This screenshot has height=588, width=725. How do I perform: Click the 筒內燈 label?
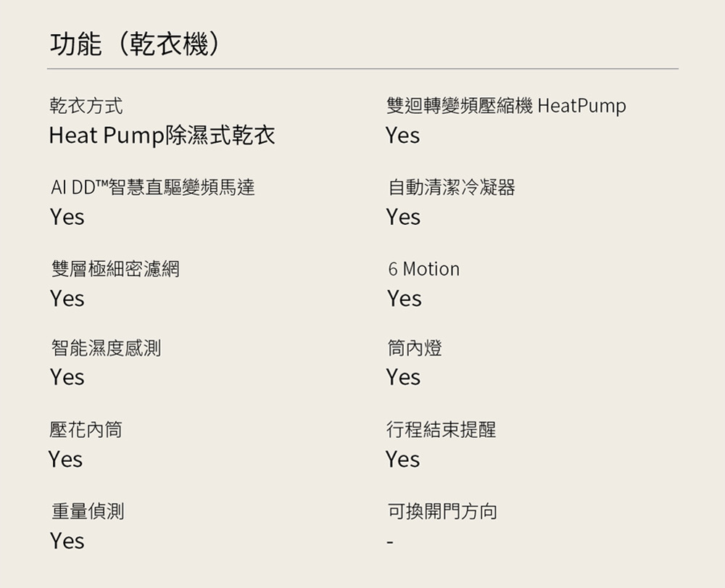[x=414, y=349]
